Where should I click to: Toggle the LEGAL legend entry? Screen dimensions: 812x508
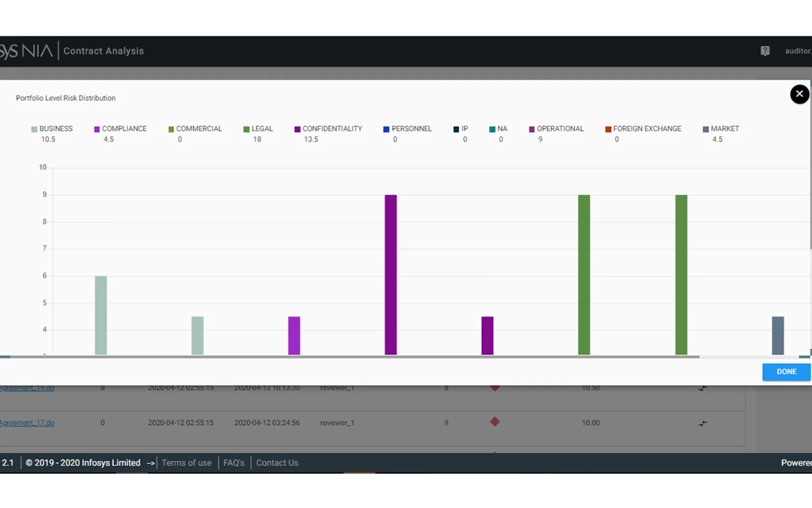pyautogui.click(x=258, y=129)
